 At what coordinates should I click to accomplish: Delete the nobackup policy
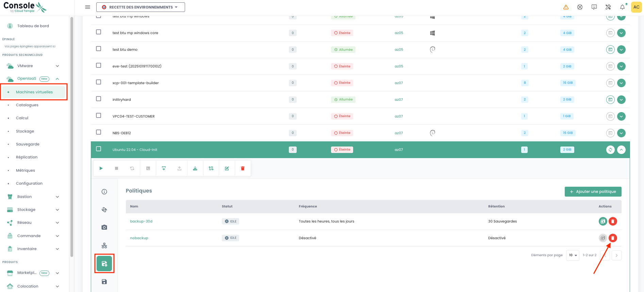tap(613, 238)
